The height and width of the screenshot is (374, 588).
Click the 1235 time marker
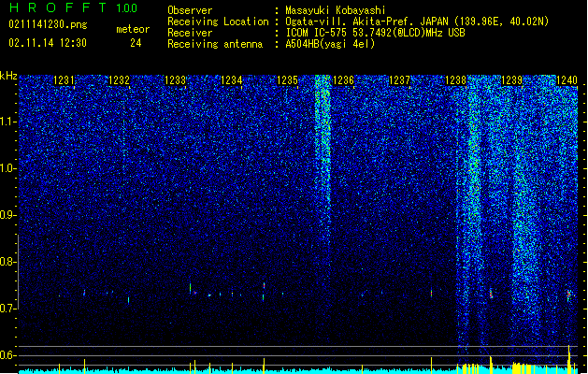point(287,80)
